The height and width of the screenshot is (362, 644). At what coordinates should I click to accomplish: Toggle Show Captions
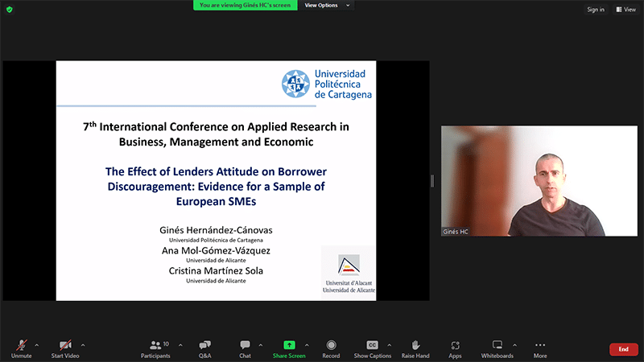tap(373, 345)
